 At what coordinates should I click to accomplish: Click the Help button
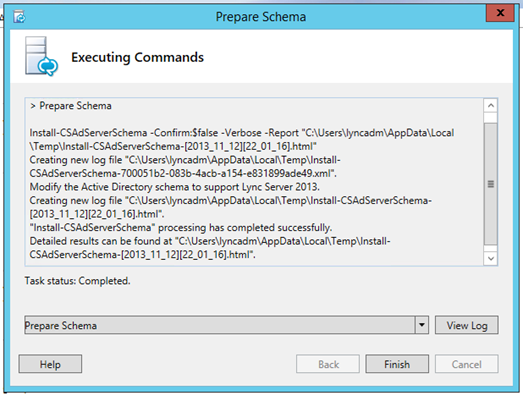(50, 364)
